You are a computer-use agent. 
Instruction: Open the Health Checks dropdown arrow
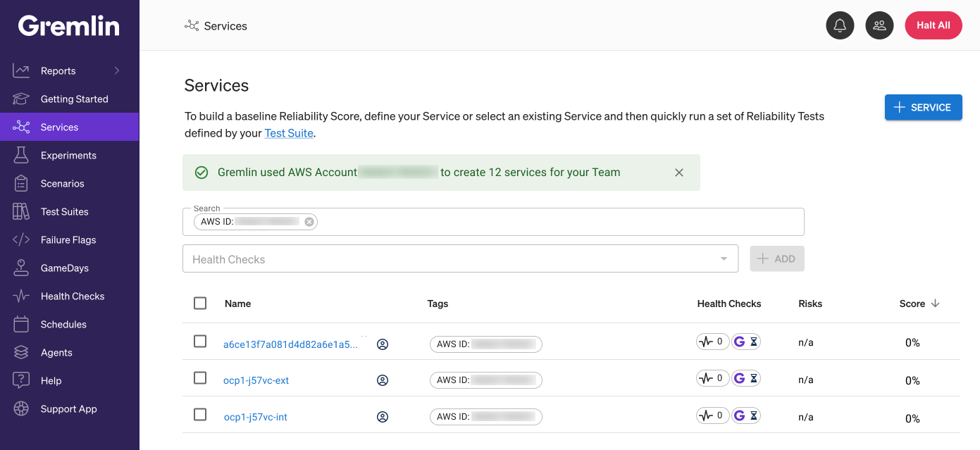(724, 259)
